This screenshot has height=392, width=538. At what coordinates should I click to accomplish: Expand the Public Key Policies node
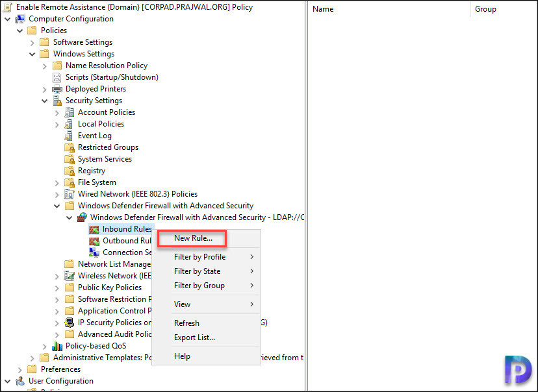click(57, 288)
